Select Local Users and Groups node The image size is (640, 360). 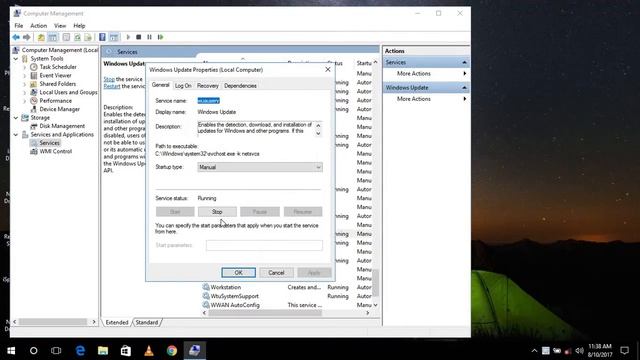click(x=68, y=92)
